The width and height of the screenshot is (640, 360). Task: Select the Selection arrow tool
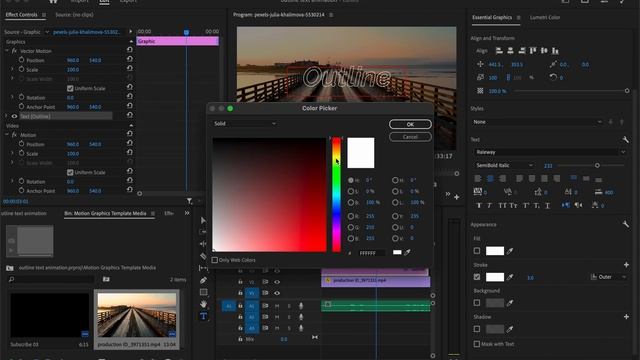tap(203, 220)
